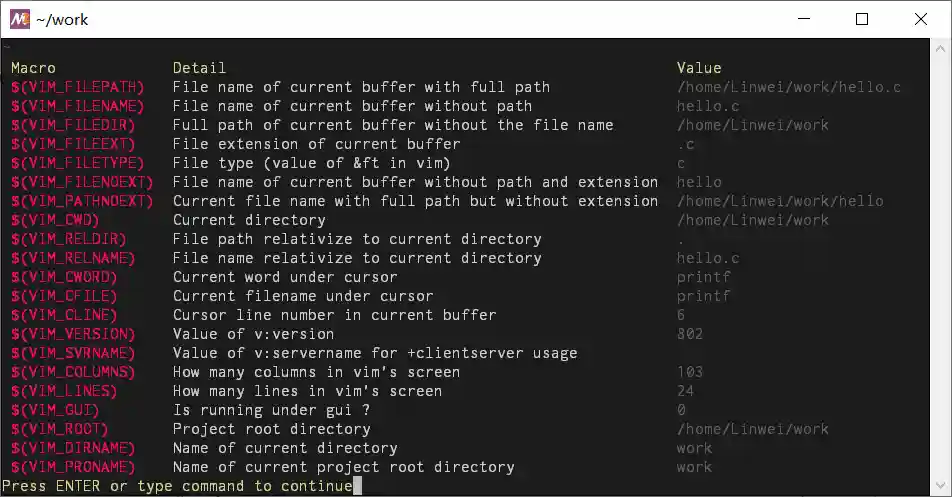Image resolution: width=952 pixels, height=497 pixels.
Task: Click the "Detail" column header
Action: point(199,68)
